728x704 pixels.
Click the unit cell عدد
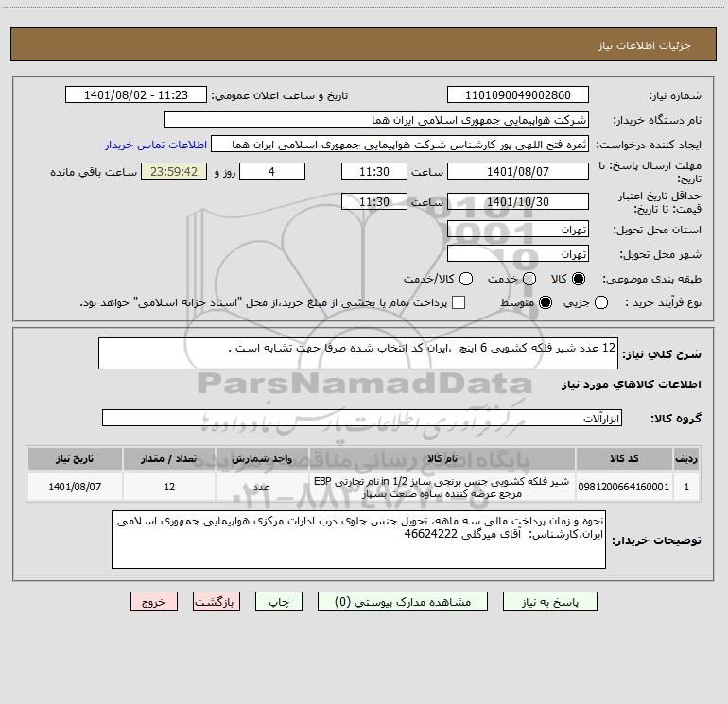click(x=262, y=487)
